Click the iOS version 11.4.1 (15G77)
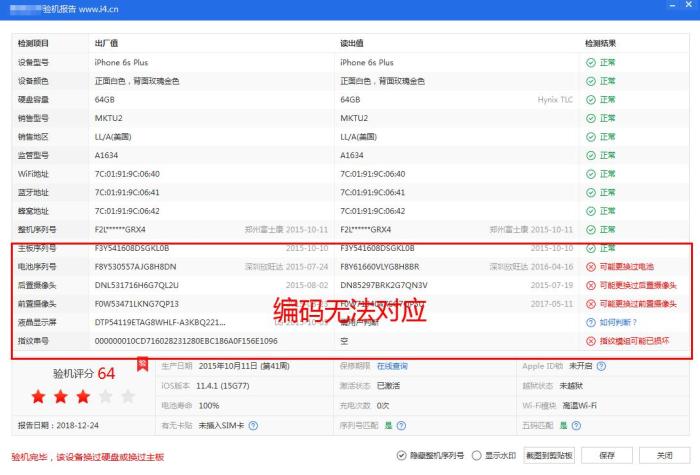The height and width of the screenshot is (475, 700). [x=223, y=386]
